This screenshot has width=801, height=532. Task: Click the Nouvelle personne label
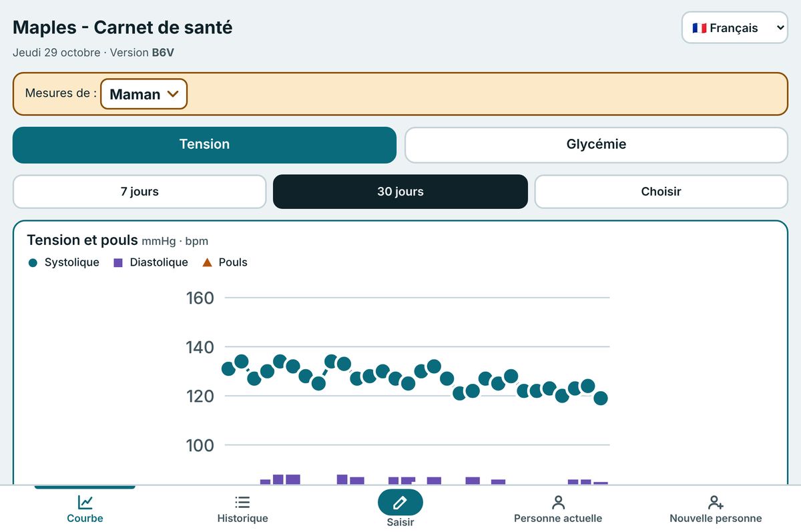(716, 519)
